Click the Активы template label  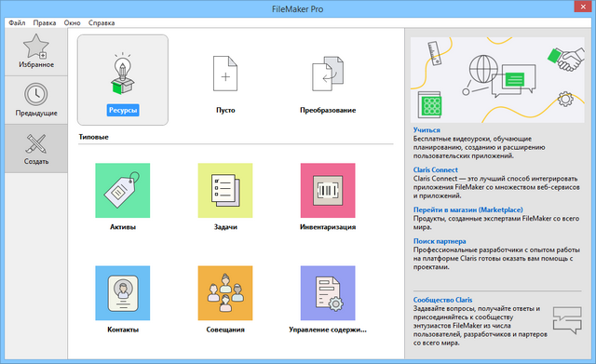(123, 227)
